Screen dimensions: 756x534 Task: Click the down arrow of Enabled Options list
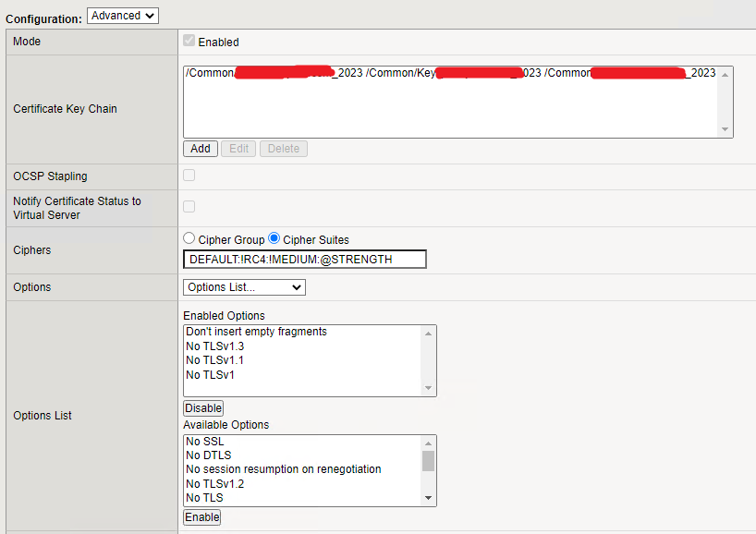428,388
